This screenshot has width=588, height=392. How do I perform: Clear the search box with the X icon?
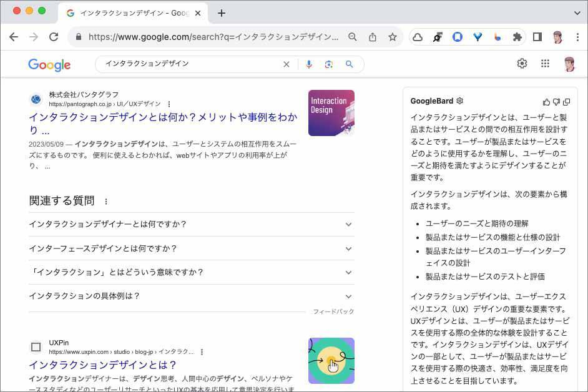point(287,64)
